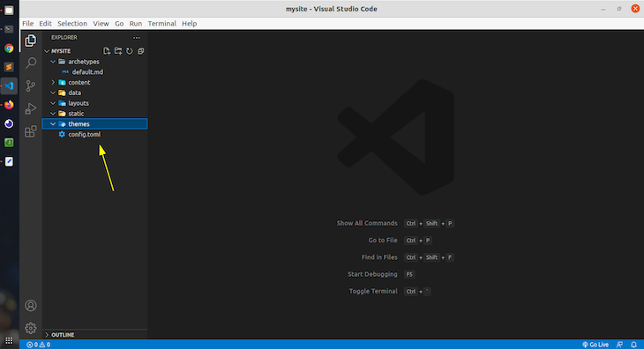644x349 pixels.
Task: Open the Help menu
Action: pos(190,24)
